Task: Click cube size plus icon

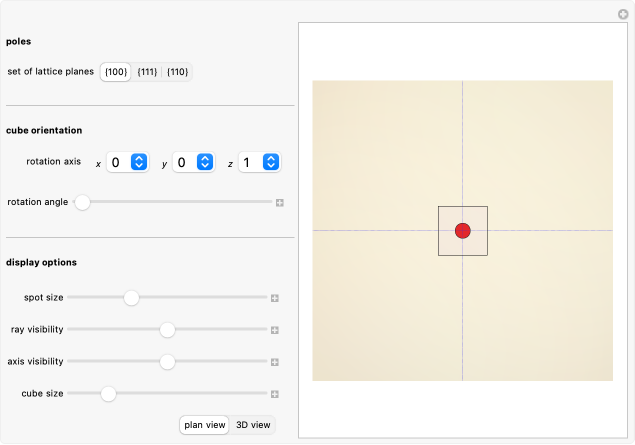Action: [x=274, y=394]
